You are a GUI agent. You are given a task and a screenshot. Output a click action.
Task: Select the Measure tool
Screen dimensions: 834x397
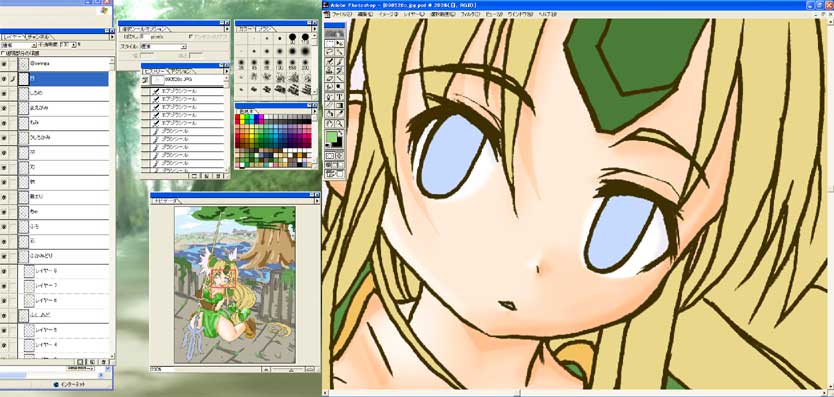coord(330,105)
